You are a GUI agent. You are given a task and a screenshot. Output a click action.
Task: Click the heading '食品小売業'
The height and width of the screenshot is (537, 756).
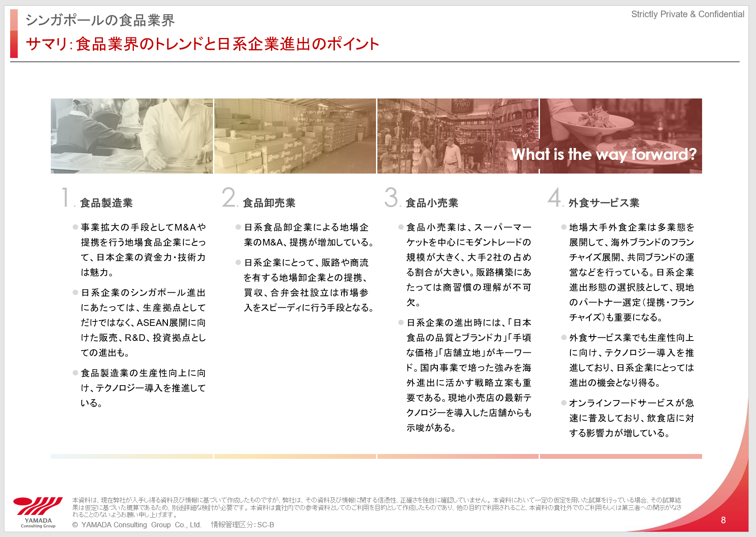[432, 203]
